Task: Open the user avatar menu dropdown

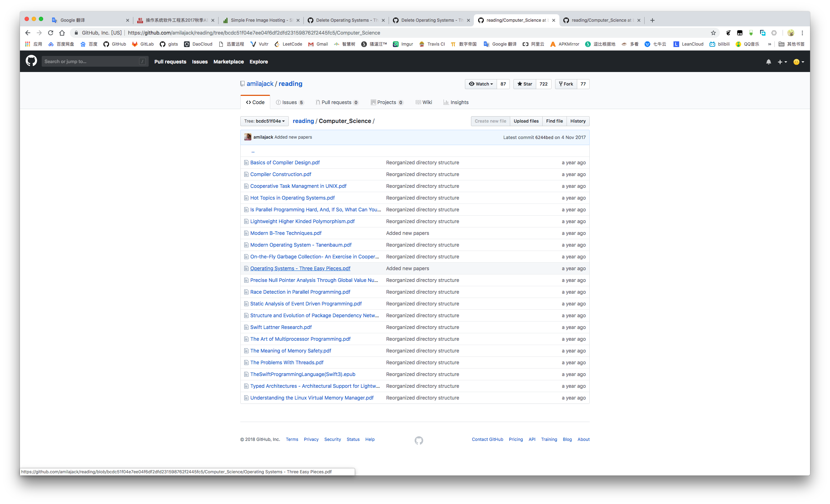Action: coord(798,62)
